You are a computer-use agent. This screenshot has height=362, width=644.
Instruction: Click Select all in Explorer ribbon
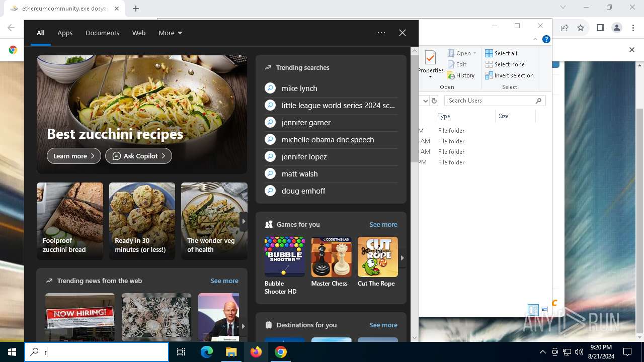501,53
